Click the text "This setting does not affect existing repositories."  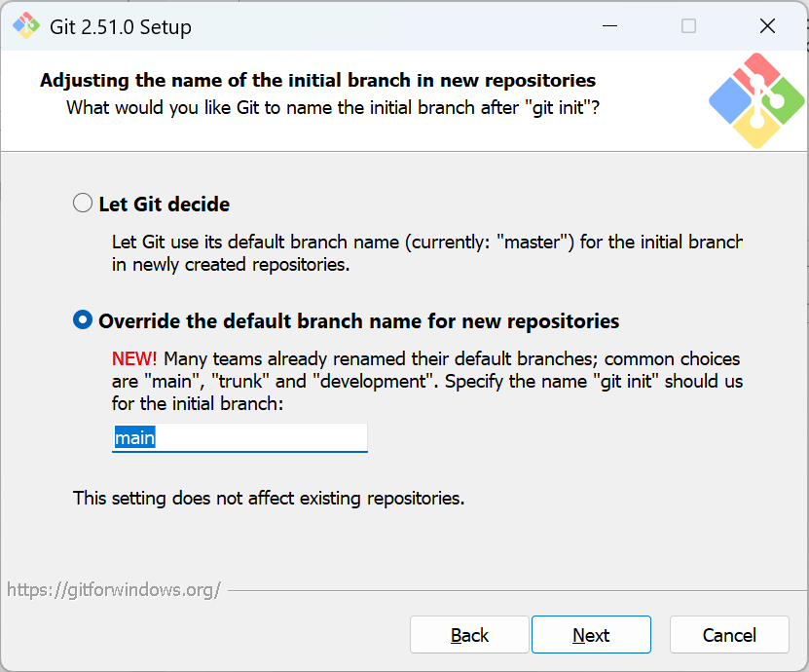coord(269,499)
